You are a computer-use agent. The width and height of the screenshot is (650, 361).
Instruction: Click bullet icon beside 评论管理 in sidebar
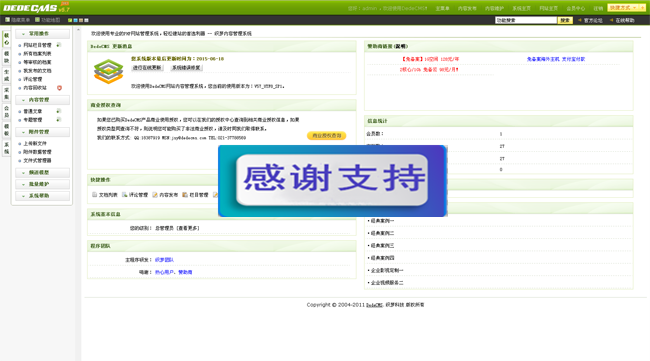tap(19, 80)
